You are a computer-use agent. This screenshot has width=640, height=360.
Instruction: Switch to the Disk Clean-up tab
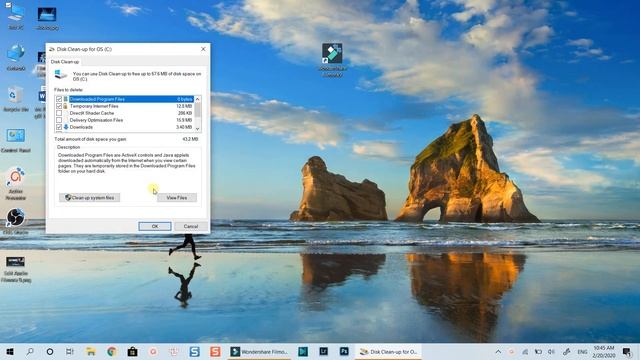(65, 62)
